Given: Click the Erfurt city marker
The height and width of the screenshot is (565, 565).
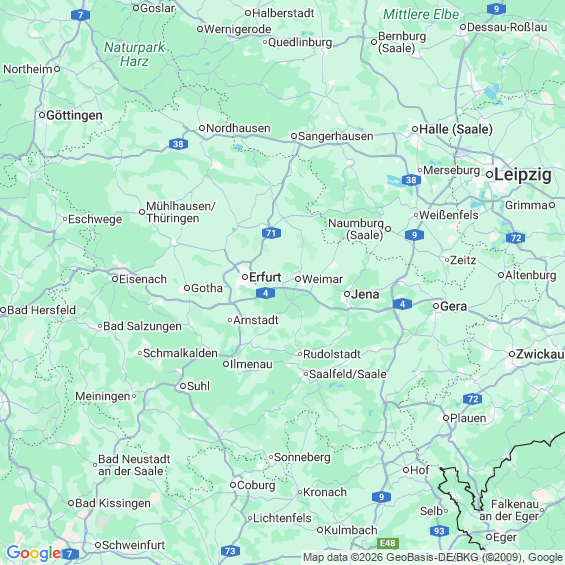Looking at the screenshot, I should click(245, 277).
